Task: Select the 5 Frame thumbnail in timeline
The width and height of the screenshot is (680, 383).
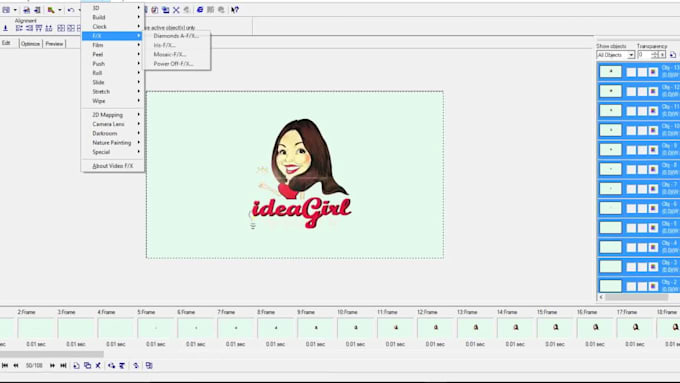Action: pyautogui.click(x=156, y=328)
